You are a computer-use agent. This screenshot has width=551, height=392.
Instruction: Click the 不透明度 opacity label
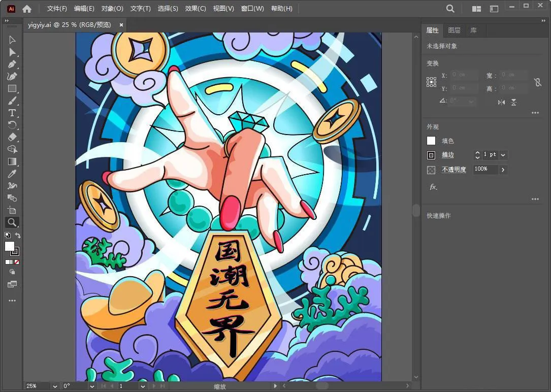pyautogui.click(x=453, y=170)
